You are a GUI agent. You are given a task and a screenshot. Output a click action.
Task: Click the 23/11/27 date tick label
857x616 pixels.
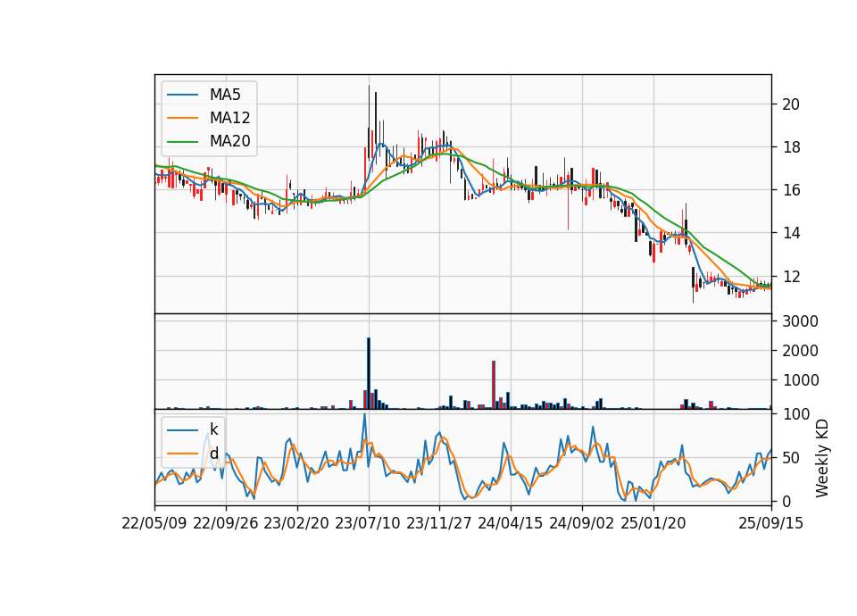click(x=439, y=523)
